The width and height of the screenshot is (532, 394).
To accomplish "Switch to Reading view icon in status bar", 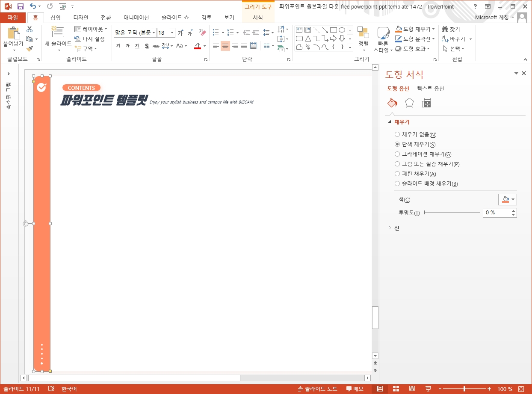I will click(412, 389).
